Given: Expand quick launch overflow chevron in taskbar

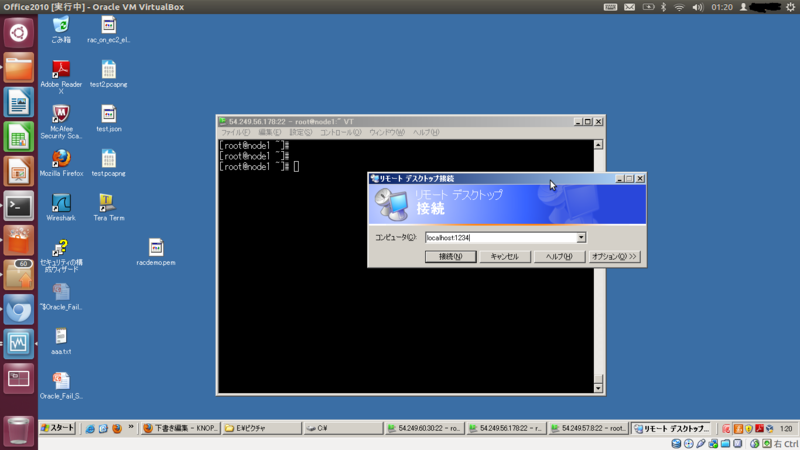Looking at the screenshot, I should click(x=131, y=427).
